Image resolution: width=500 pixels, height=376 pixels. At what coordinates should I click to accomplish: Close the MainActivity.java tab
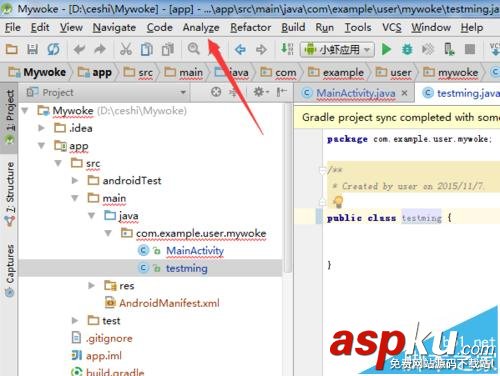tap(404, 93)
